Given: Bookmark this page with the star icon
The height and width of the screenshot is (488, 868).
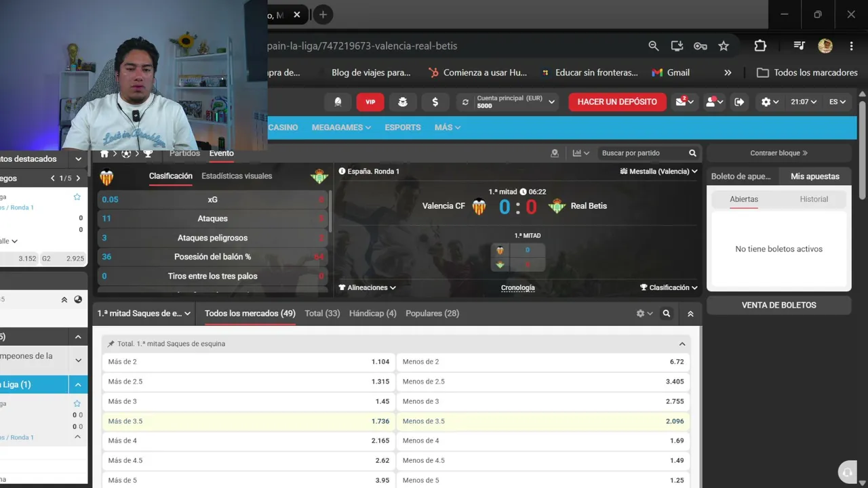Looking at the screenshot, I should coord(724,46).
